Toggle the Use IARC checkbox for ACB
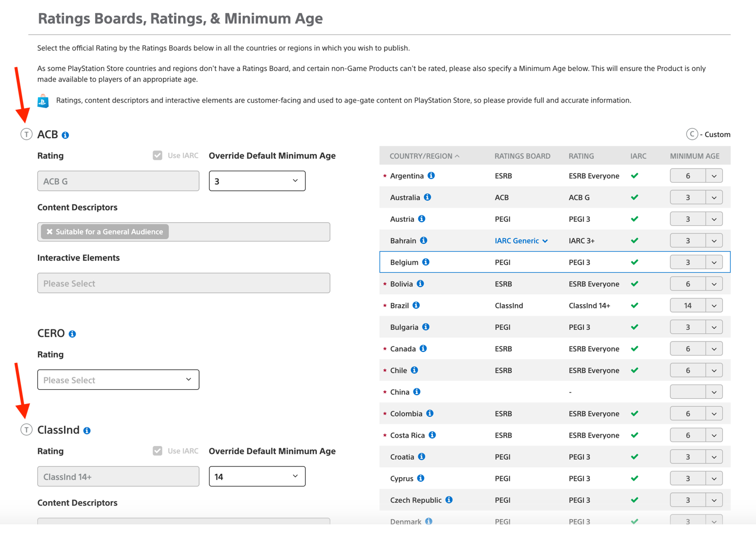This screenshot has height=538, width=756. click(158, 155)
